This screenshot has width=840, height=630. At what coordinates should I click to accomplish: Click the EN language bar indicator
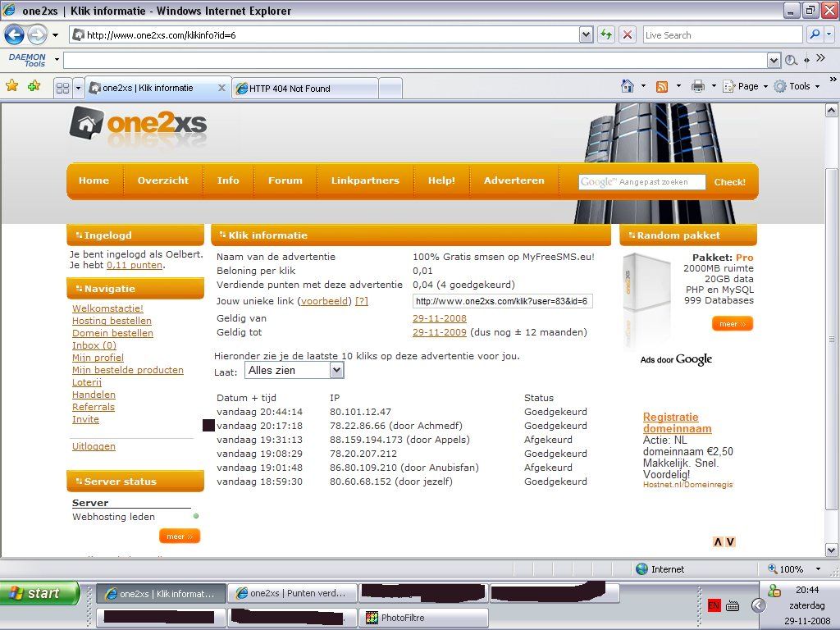[x=714, y=605]
